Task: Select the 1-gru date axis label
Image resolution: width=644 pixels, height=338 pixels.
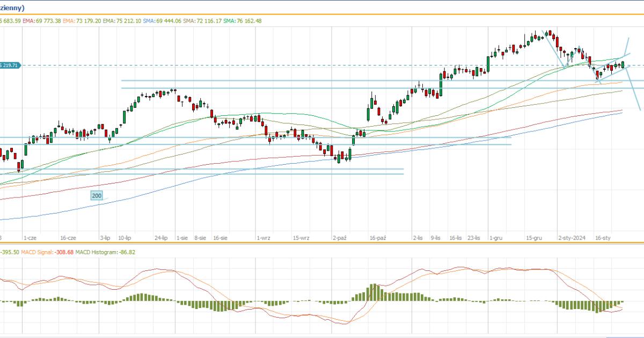Action: 497,237
